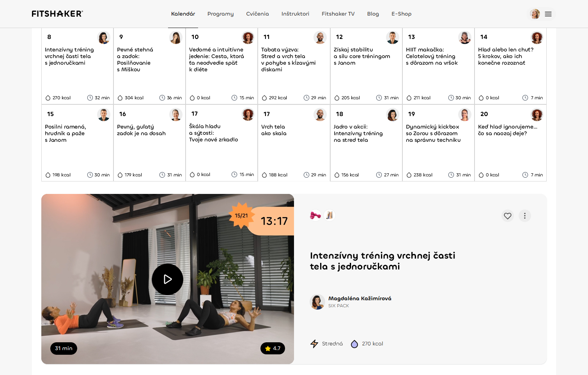
Task: Open the Cvičenia menu item
Action: coord(257,14)
